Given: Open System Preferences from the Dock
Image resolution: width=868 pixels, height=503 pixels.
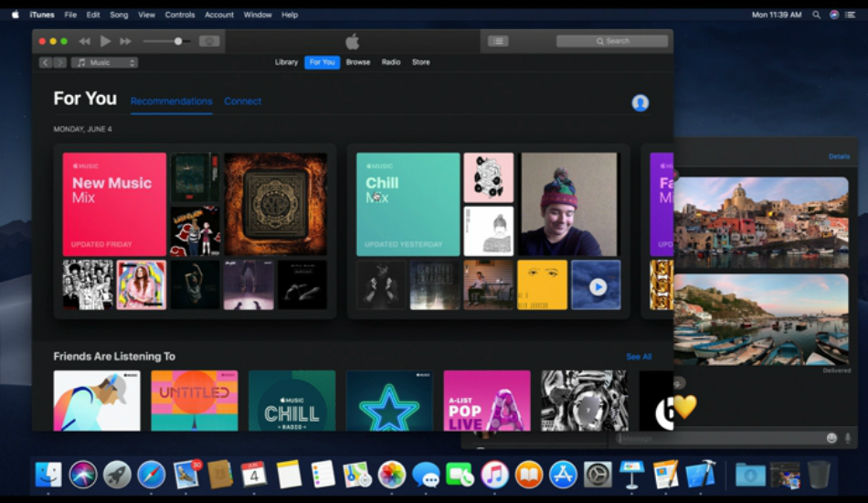Looking at the screenshot, I should (598, 475).
